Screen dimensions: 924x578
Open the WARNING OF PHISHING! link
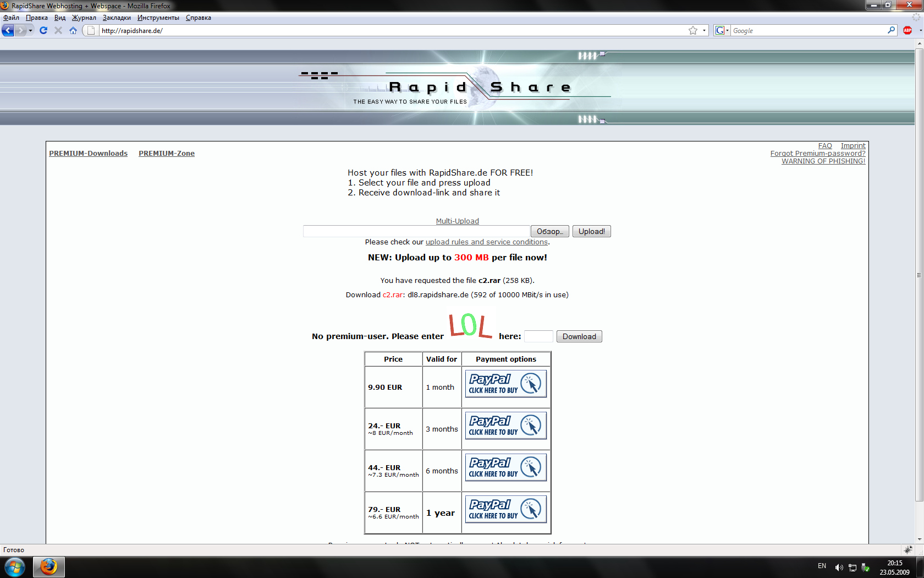click(x=823, y=161)
